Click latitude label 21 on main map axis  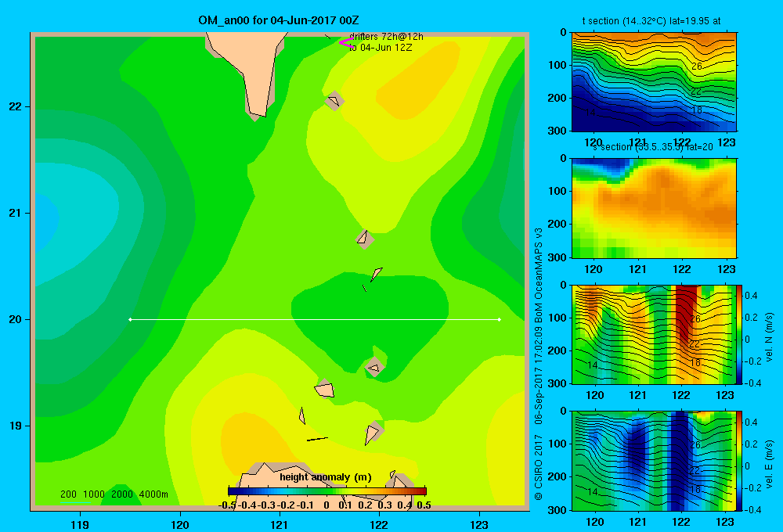(16, 213)
